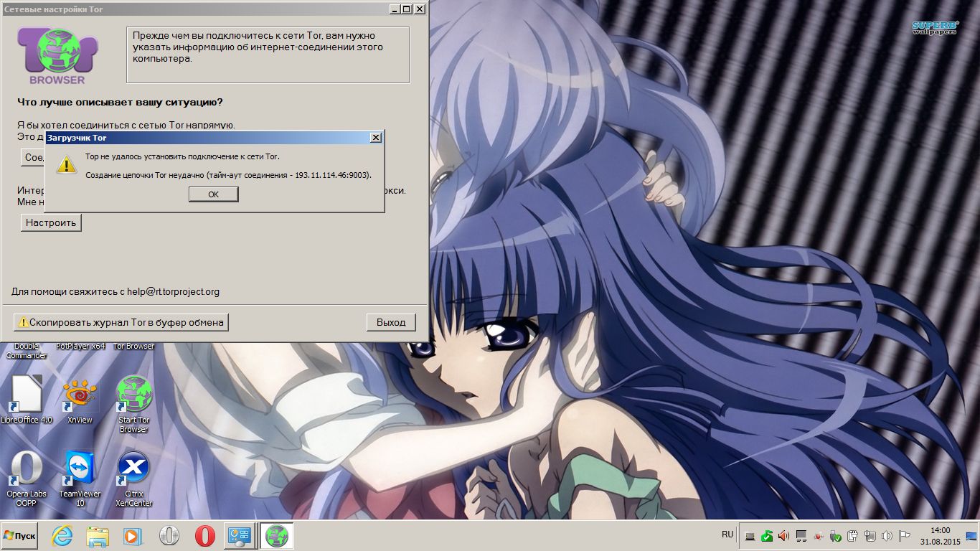Viewport: 980px width, 551px height.
Task: Close the Сетевые настройки Tor window
Action: pos(420,9)
